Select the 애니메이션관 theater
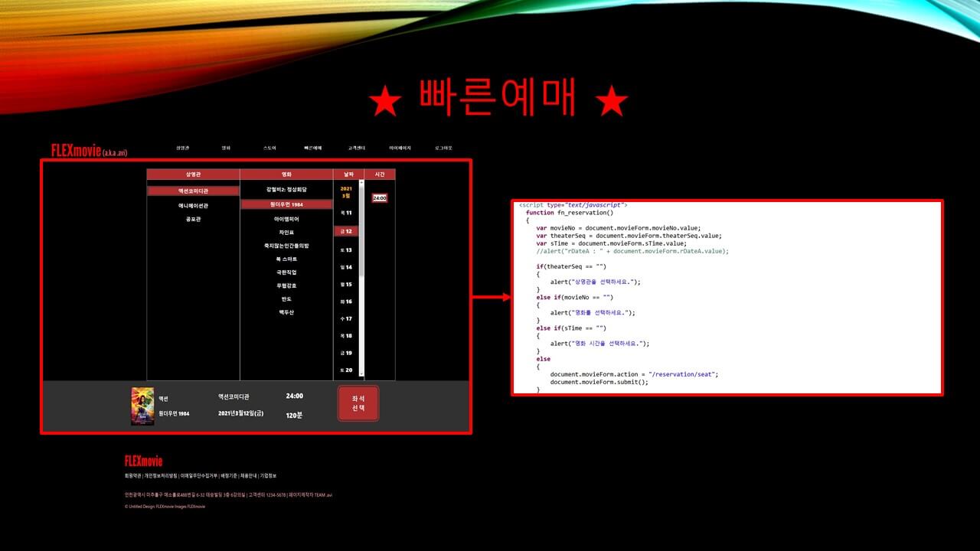The height and width of the screenshot is (551, 980). 193,205
